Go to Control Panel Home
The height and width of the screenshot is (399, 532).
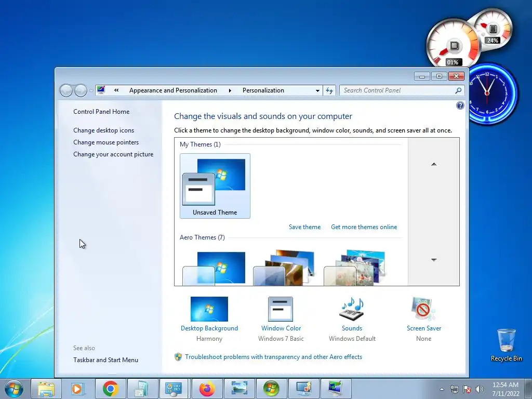point(101,112)
